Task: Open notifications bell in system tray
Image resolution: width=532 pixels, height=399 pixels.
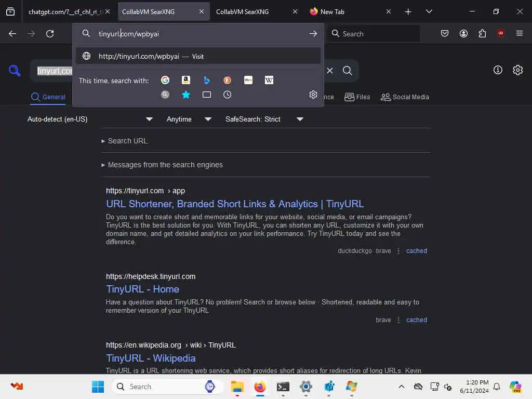Action: coord(497,387)
